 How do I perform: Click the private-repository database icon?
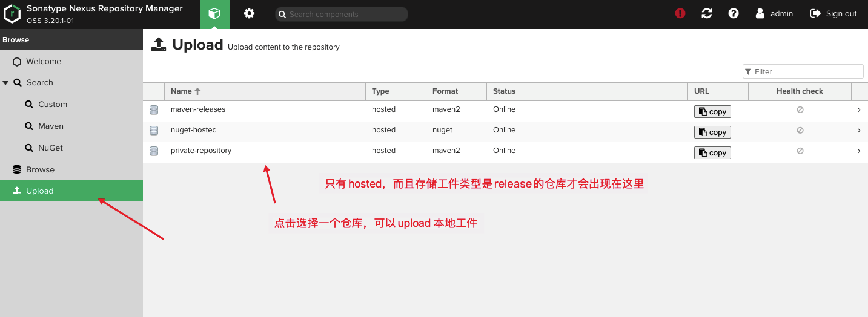154,151
